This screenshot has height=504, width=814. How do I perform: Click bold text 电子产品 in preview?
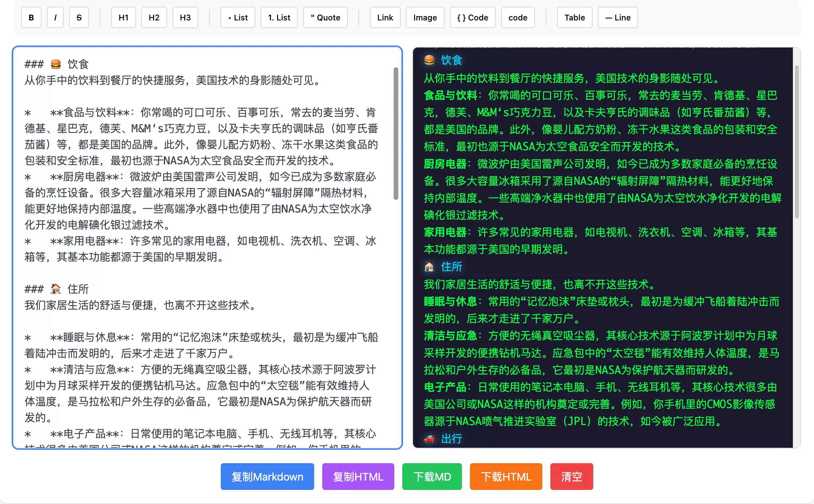click(x=445, y=387)
